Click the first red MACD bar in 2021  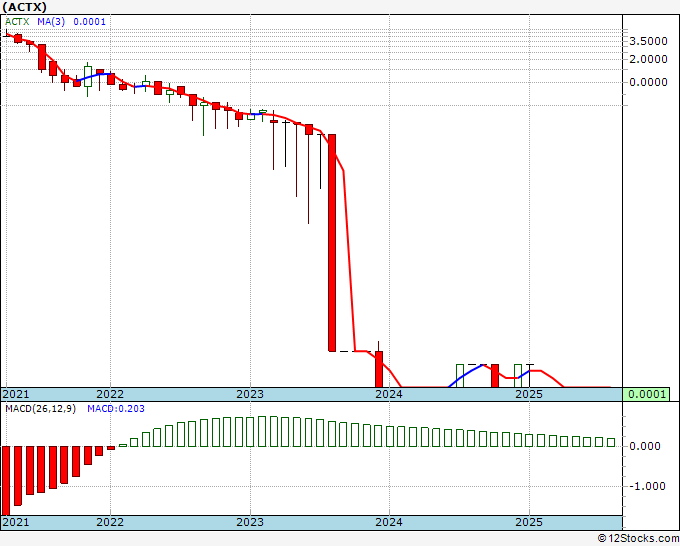(x=6, y=481)
